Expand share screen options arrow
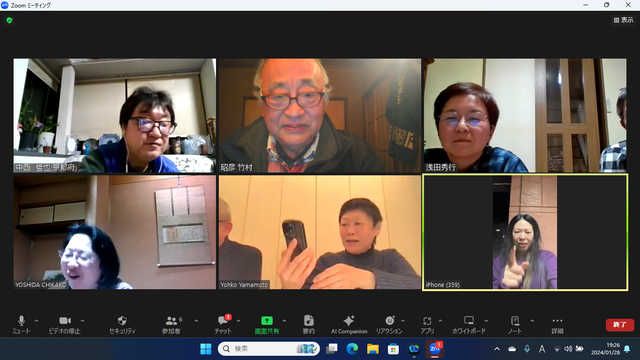 tap(284, 321)
